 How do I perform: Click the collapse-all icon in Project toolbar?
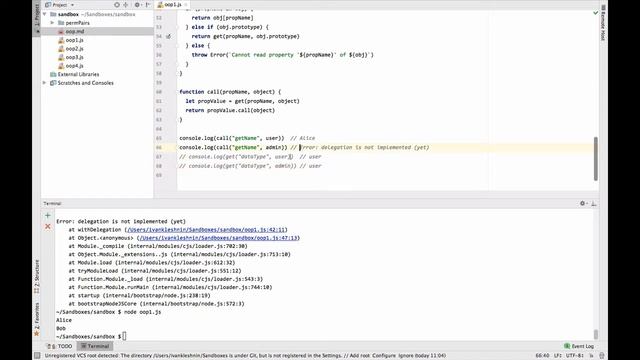coord(126,5)
